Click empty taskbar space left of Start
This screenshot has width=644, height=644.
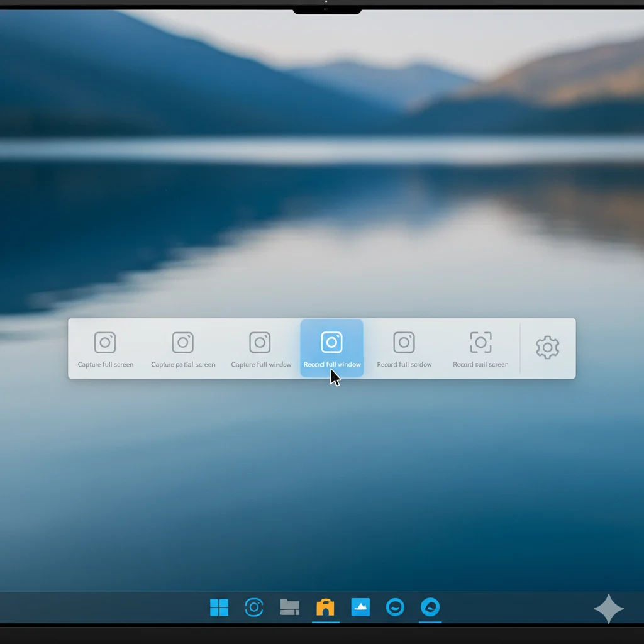[94, 608]
